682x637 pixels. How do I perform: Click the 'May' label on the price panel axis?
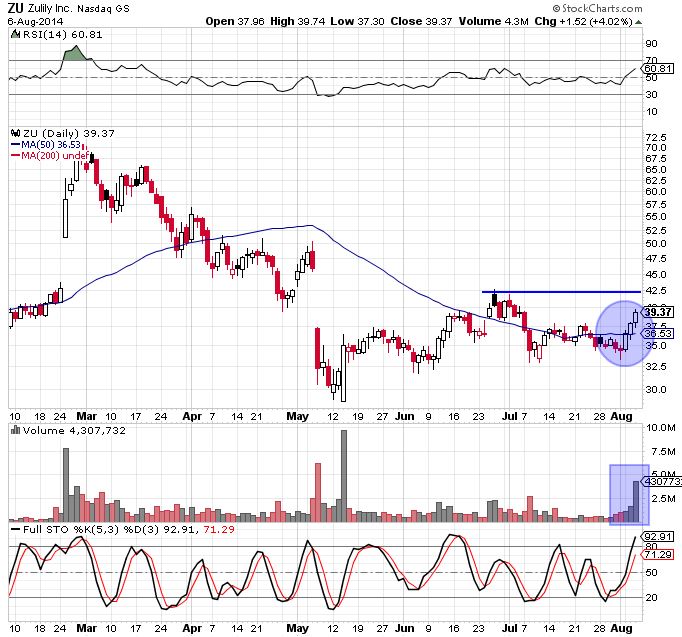coord(298,416)
